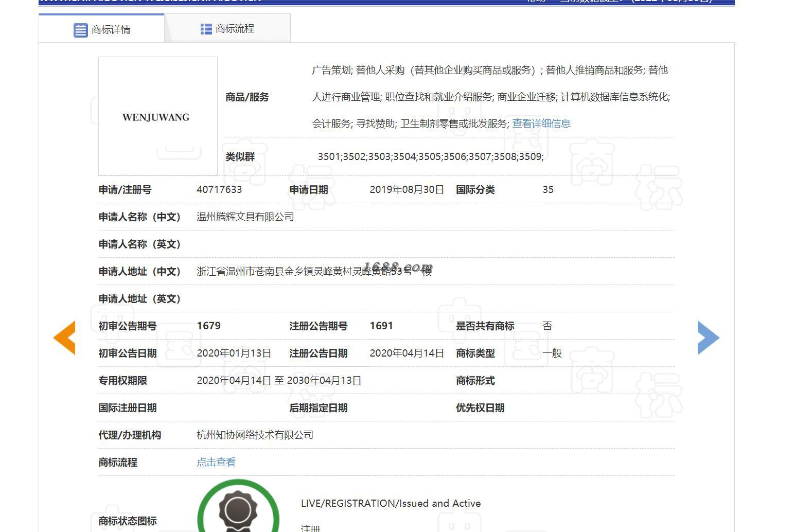
Task: Click the WENJUWANG trademark image
Action: (157, 116)
